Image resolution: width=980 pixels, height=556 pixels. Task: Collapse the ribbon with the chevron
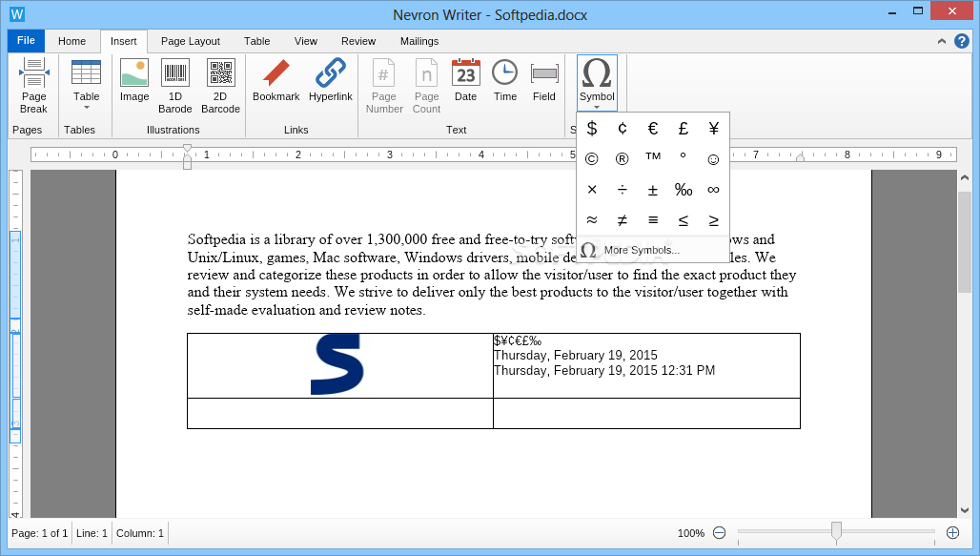click(x=942, y=41)
